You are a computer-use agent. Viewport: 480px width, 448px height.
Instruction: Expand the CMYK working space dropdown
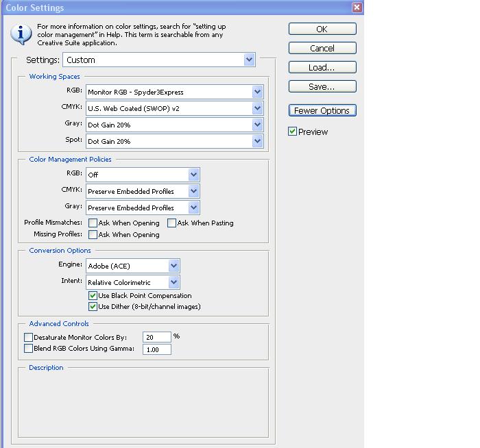pos(257,108)
